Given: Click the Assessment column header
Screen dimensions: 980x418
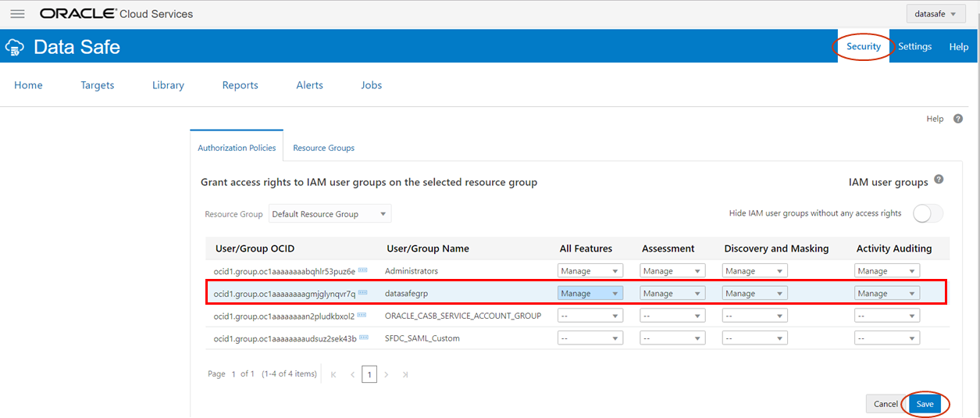Looking at the screenshot, I should [668, 248].
